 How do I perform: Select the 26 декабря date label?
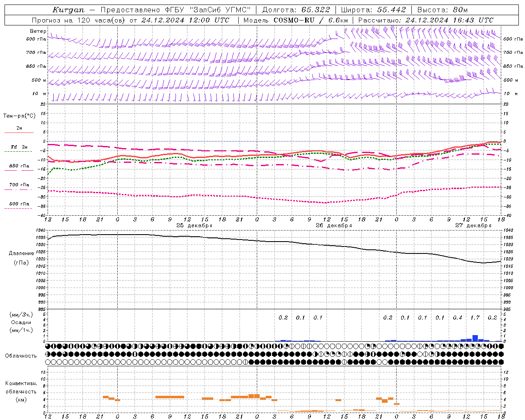[333, 226]
